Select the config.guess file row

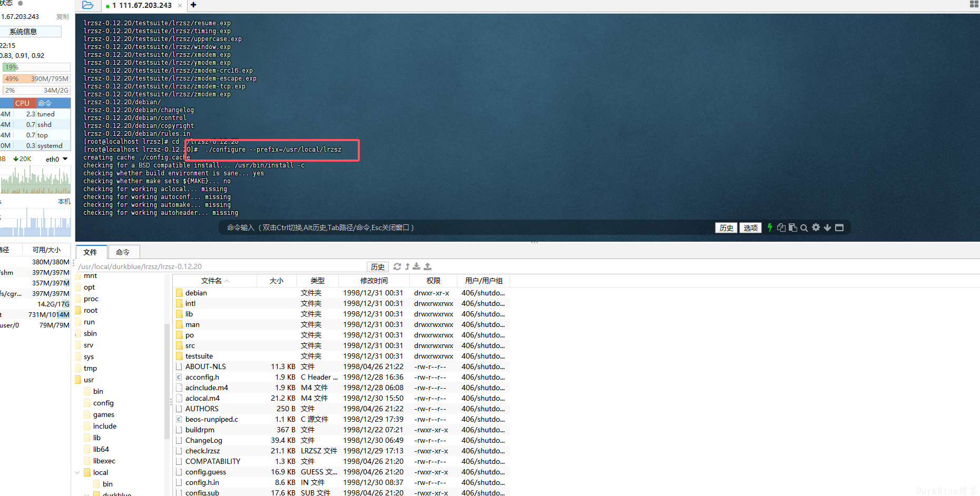click(x=341, y=472)
